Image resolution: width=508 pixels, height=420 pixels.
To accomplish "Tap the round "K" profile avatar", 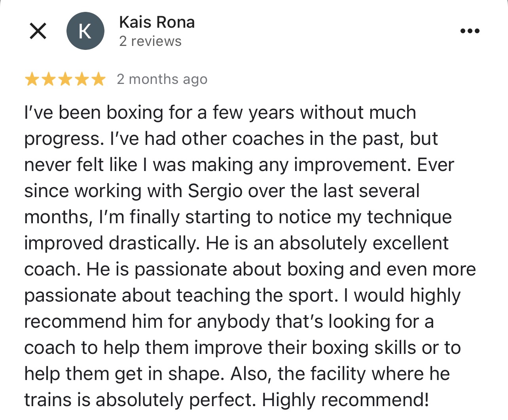I will coord(85,31).
